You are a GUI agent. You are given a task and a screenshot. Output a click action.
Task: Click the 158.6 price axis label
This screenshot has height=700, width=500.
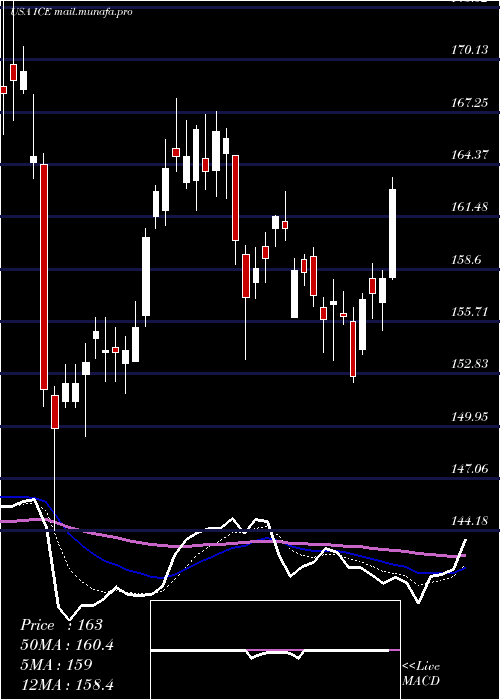[466, 260]
